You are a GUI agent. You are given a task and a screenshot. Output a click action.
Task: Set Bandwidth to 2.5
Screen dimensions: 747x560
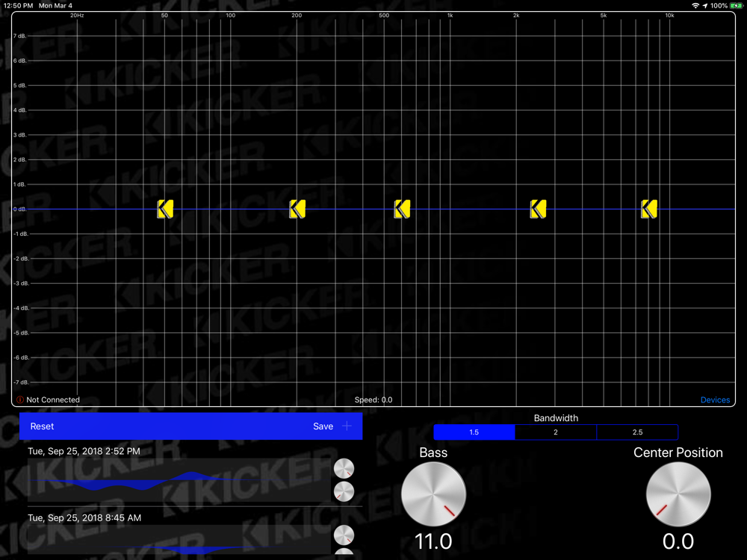(637, 432)
